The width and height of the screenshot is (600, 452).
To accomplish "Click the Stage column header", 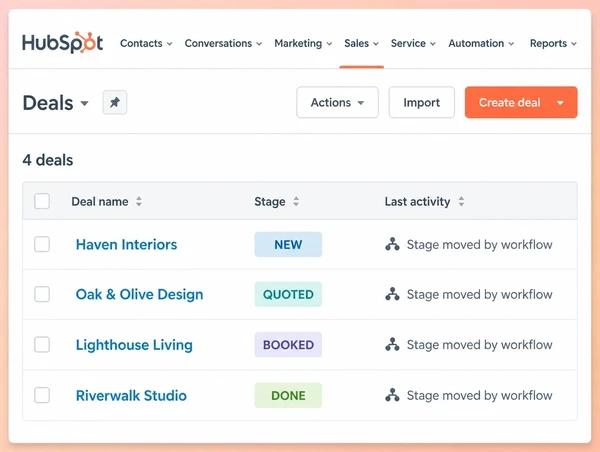I will (x=270, y=201).
